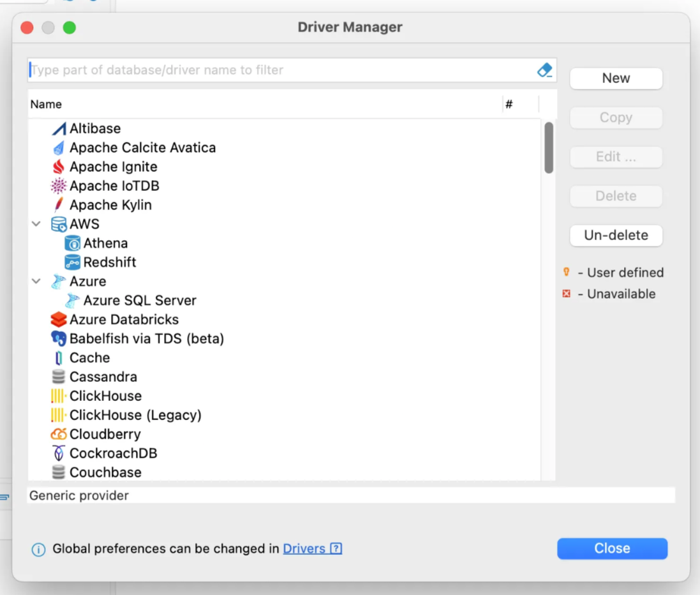
Task: Click the Apache Ignite flame icon
Action: click(x=59, y=167)
